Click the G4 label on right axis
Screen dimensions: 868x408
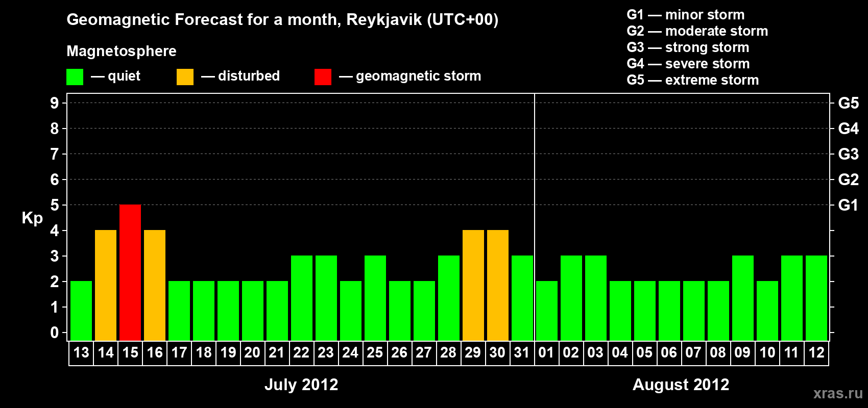pyautogui.click(x=848, y=129)
